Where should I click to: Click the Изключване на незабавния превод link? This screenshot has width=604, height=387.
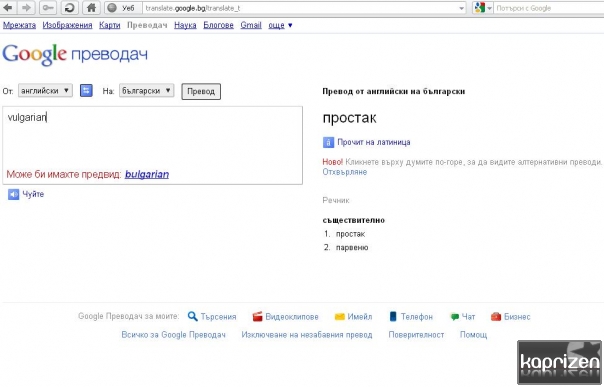307,335
